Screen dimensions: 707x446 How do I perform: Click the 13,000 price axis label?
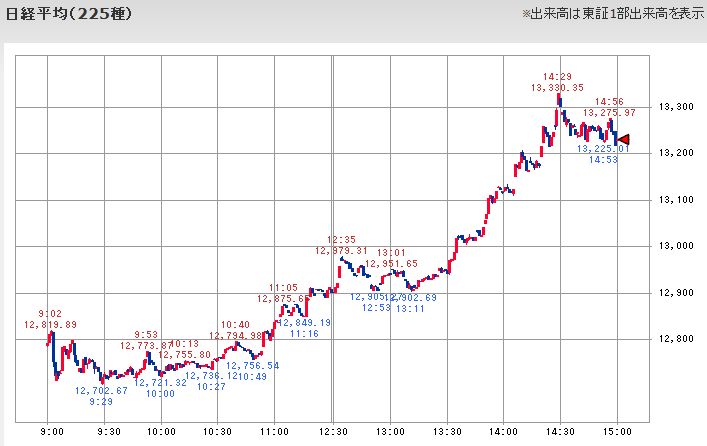click(x=676, y=246)
